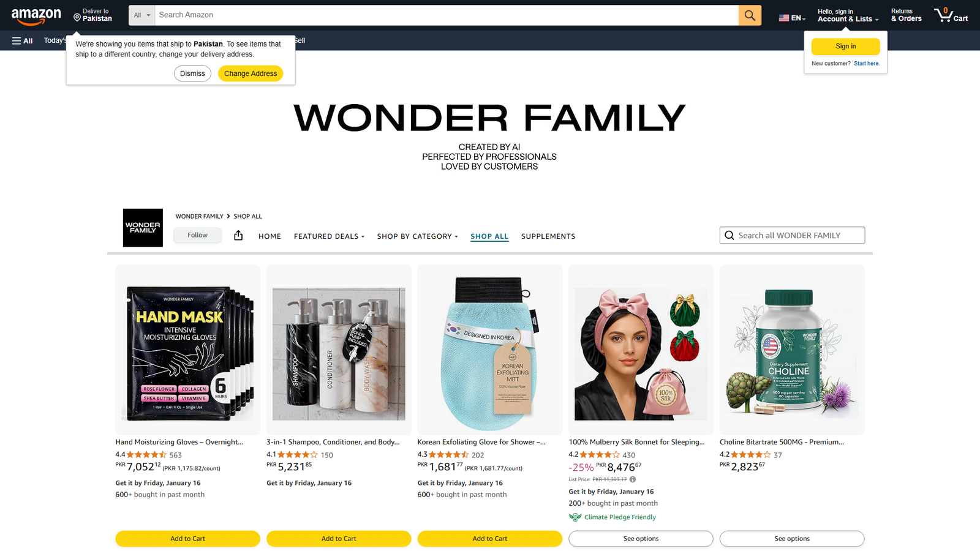
Task: Click the Start here new customer link
Action: pos(866,64)
